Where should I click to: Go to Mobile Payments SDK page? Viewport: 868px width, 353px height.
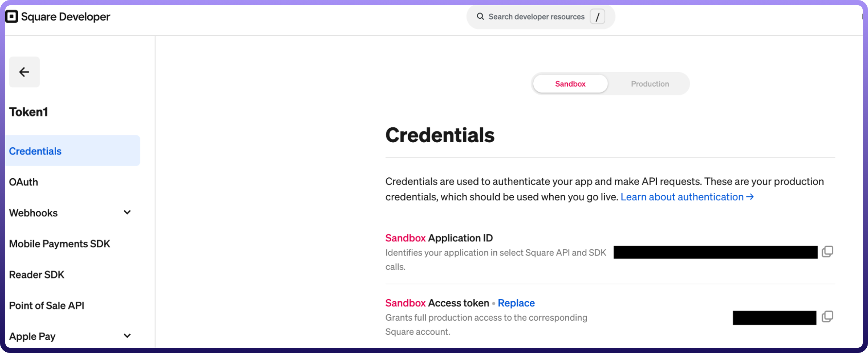(59, 244)
